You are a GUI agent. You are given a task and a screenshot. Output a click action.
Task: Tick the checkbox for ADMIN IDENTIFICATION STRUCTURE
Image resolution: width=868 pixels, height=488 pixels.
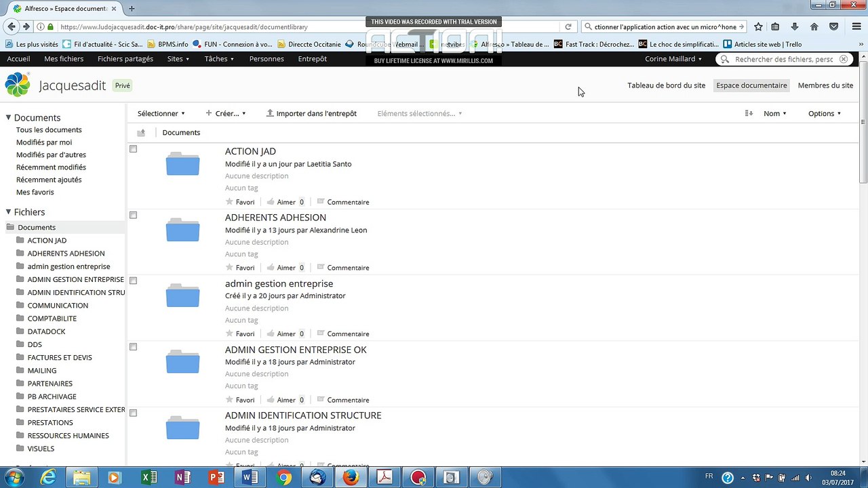point(133,413)
